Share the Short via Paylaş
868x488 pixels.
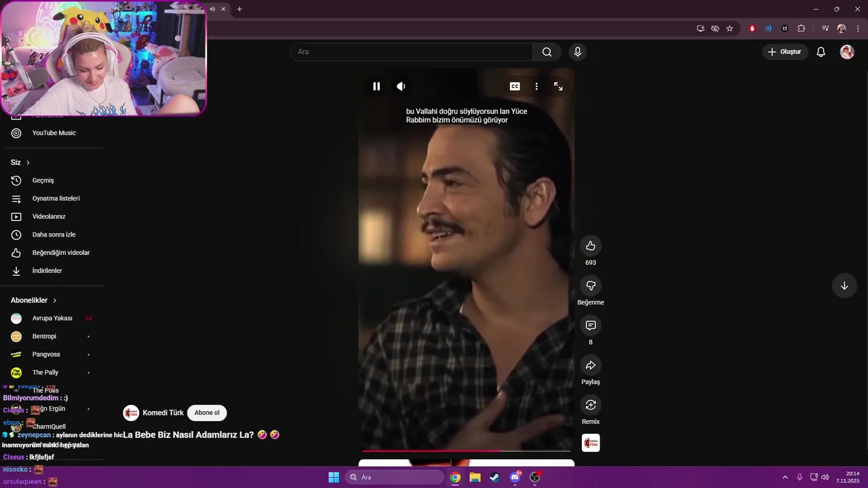click(x=591, y=365)
